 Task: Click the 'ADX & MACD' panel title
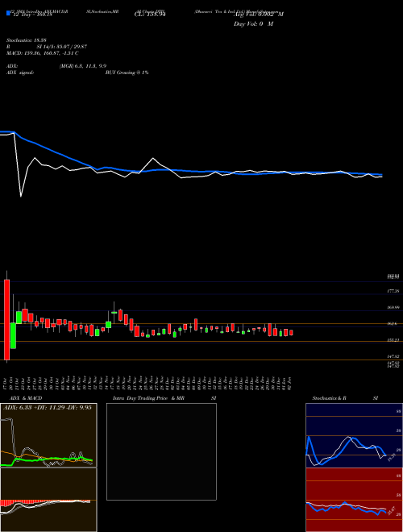click(x=26, y=398)
